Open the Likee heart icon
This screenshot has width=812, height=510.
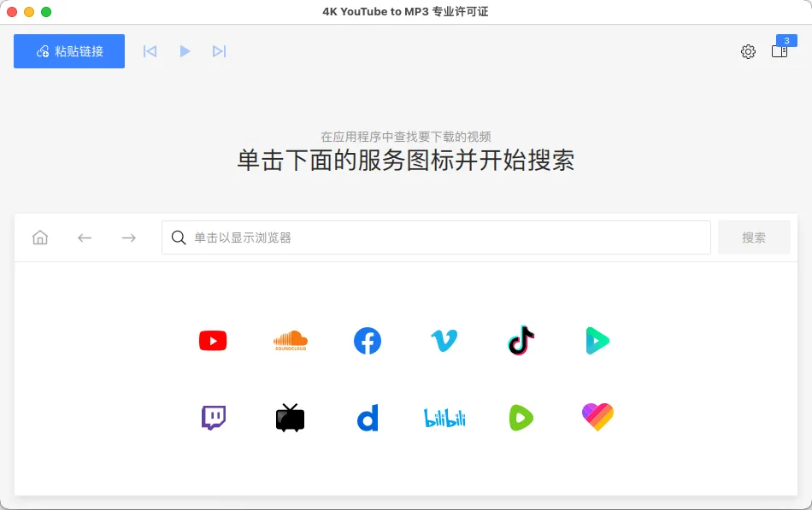tap(597, 418)
